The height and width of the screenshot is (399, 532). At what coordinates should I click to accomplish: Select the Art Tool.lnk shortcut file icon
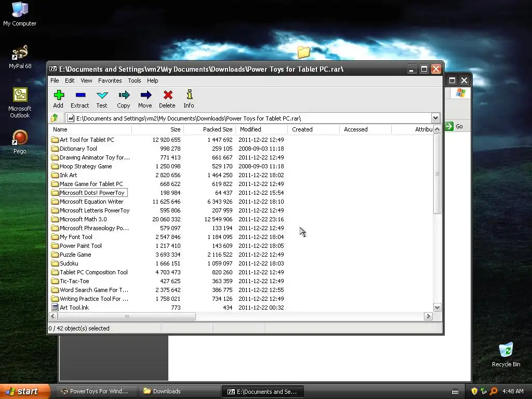pos(55,307)
